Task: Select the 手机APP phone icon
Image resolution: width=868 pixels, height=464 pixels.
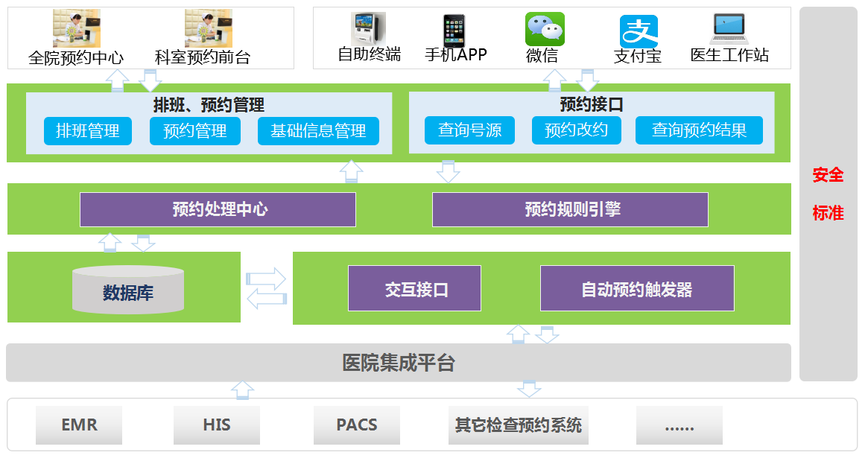Action: click(x=454, y=31)
